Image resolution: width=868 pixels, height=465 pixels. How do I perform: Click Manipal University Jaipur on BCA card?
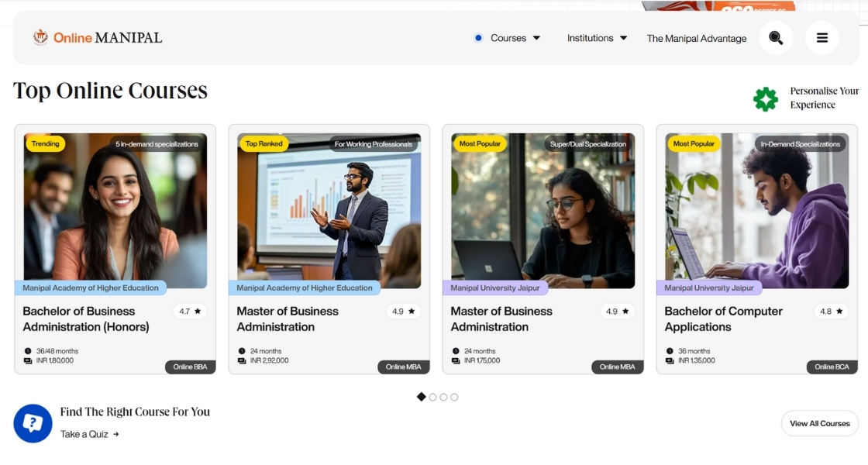tap(709, 288)
